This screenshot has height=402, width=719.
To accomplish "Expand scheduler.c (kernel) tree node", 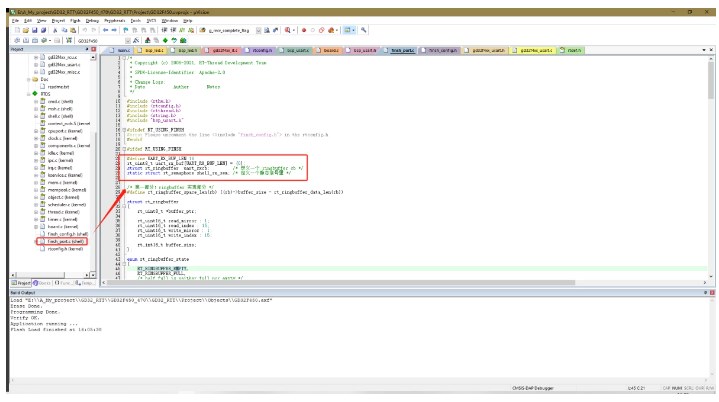I will pyautogui.click(x=36, y=205).
